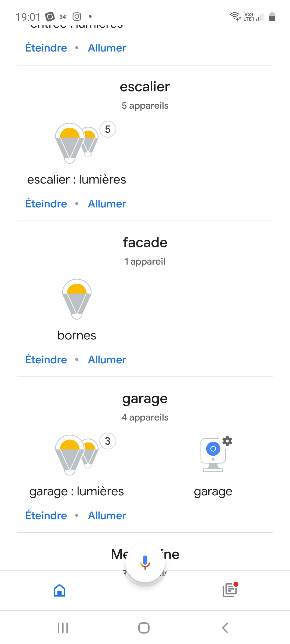Turn on escalier lights with Allumer
Image resolution: width=290 pixels, height=644 pixels.
(x=107, y=204)
